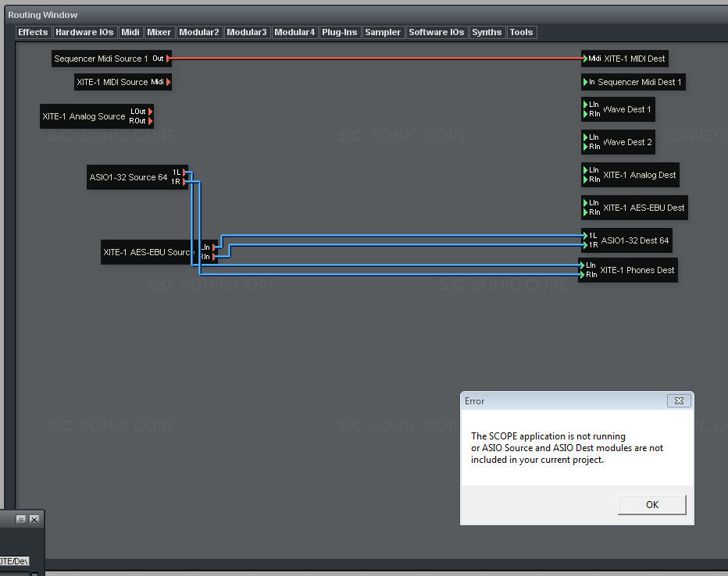This screenshot has height=576, width=728.
Task: Click the LIn port on Wave Dest 1
Action: 586,105
